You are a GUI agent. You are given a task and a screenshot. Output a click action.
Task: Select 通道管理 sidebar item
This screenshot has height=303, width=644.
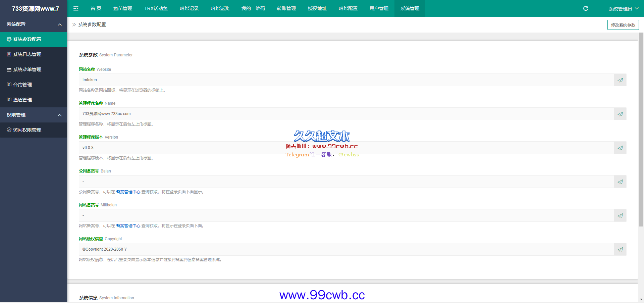pyautogui.click(x=34, y=100)
